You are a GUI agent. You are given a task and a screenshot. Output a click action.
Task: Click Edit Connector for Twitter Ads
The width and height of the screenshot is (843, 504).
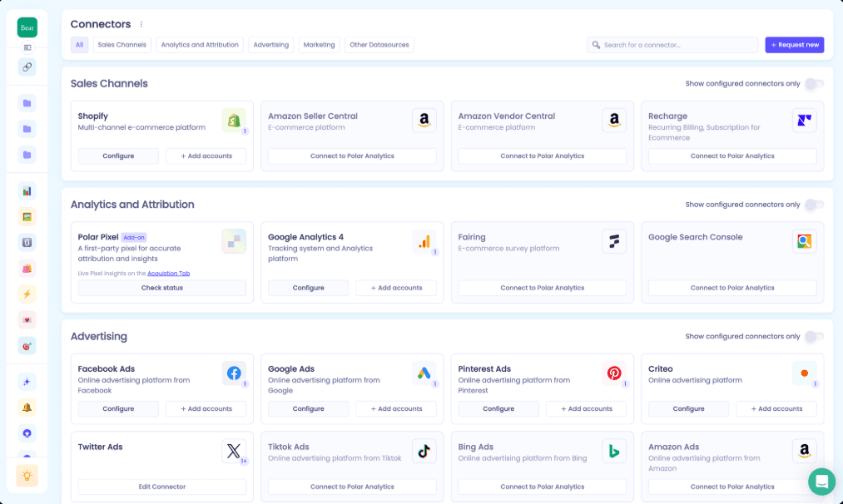point(161,487)
